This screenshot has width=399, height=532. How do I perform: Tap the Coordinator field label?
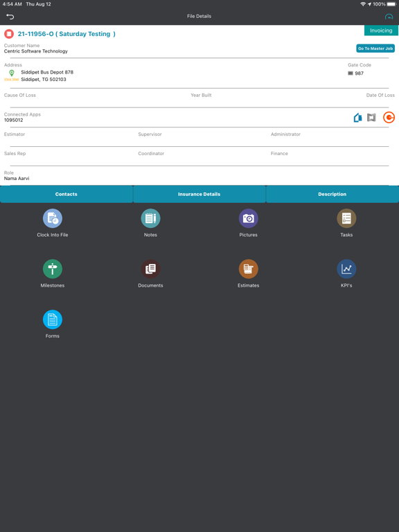pyautogui.click(x=151, y=154)
